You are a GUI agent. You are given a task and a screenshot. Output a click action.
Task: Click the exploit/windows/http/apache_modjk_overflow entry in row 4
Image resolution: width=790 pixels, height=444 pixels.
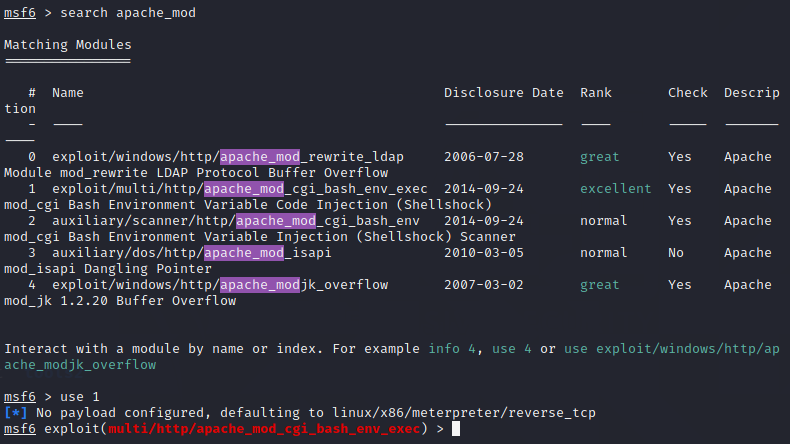220,285
